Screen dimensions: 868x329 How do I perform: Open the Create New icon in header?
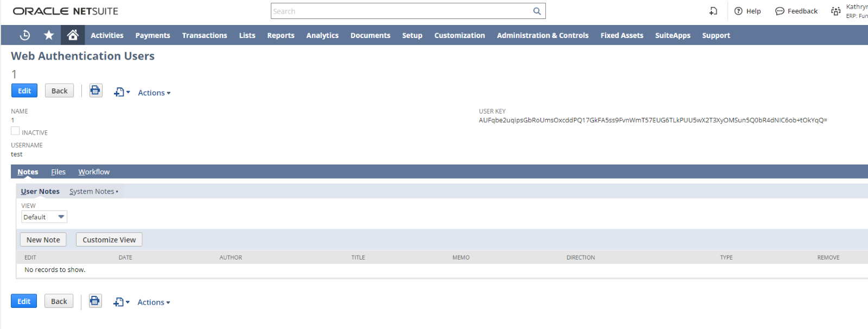(713, 11)
